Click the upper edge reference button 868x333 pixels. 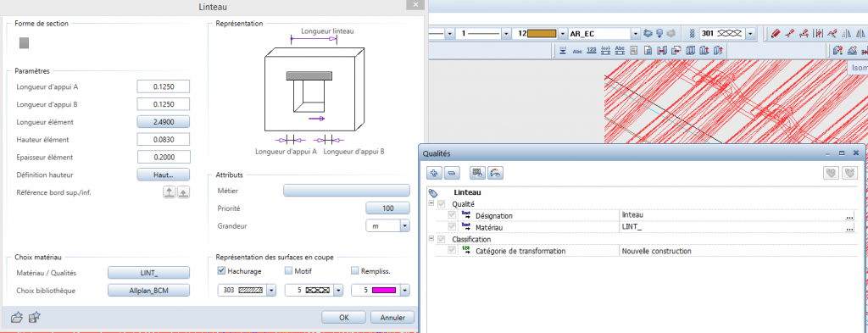[x=169, y=192]
